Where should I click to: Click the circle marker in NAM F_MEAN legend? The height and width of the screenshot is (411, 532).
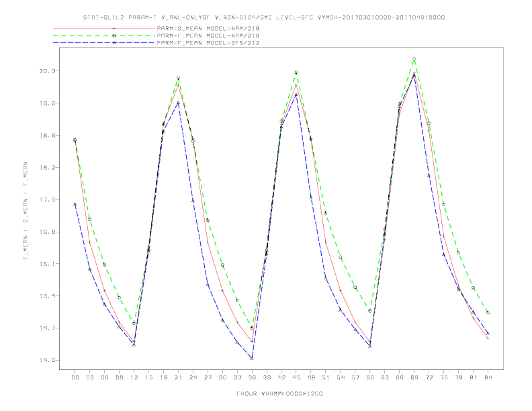[x=114, y=36]
